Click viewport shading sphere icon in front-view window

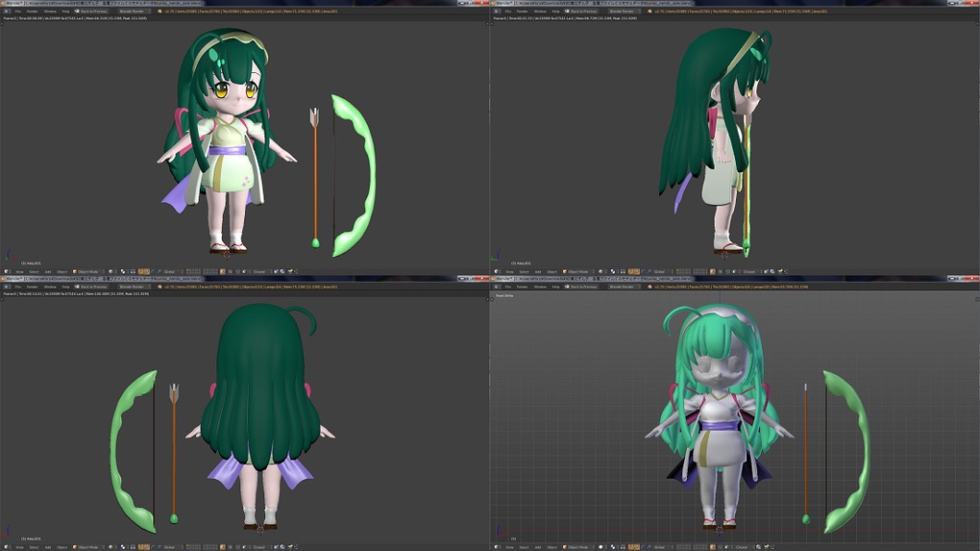[x=111, y=271]
